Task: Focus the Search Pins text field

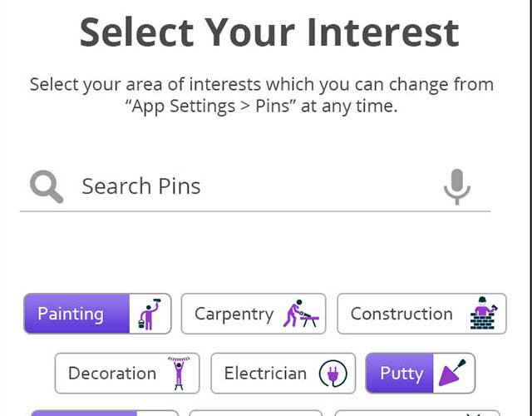Action: pyautogui.click(x=249, y=186)
